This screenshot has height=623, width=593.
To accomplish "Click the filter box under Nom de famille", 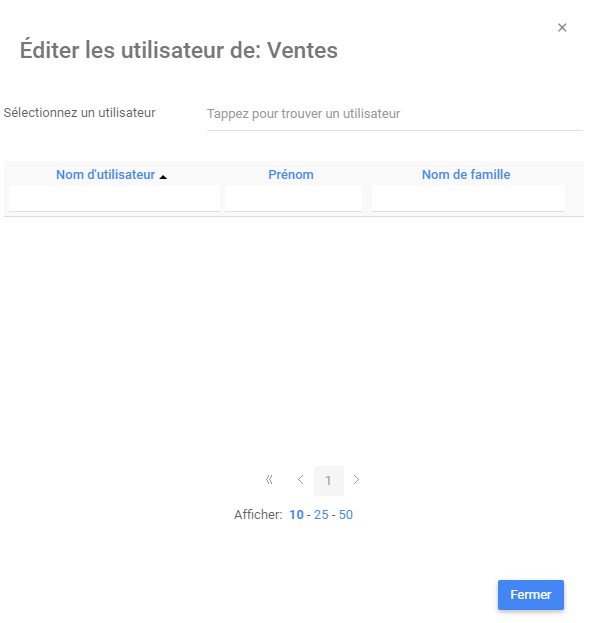I will [x=468, y=198].
